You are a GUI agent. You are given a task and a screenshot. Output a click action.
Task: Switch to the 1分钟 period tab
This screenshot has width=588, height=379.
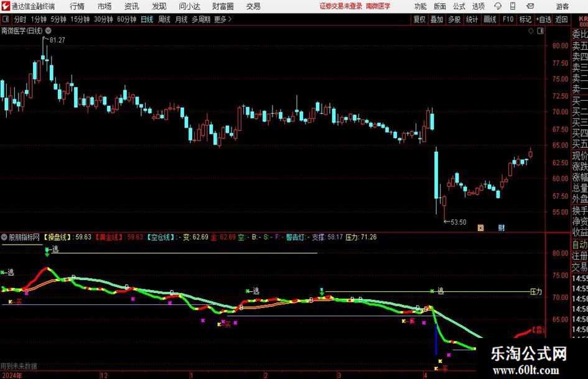[38, 19]
